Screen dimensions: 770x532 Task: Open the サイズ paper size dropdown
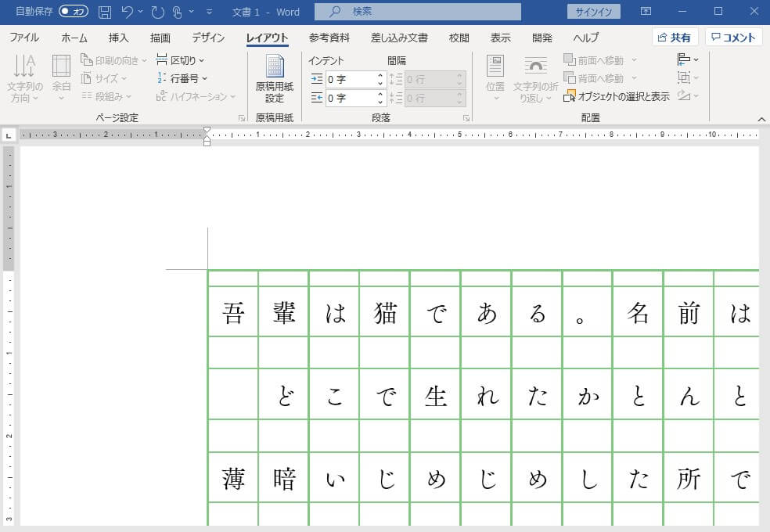click(x=103, y=78)
